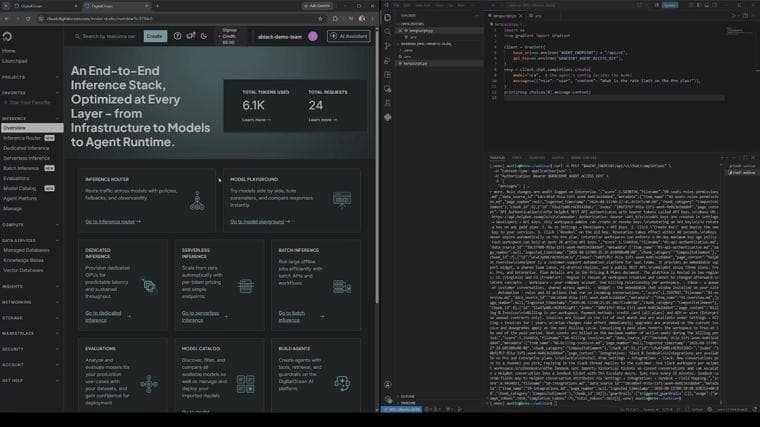Click Learn more under Total Tokens Used

pyautogui.click(x=256, y=120)
